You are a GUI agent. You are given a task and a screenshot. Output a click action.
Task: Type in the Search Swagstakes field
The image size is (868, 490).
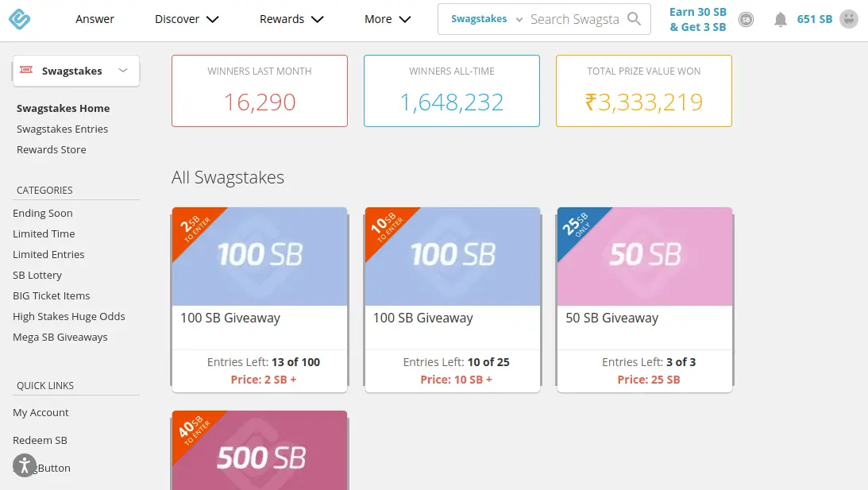click(x=574, y=19)
